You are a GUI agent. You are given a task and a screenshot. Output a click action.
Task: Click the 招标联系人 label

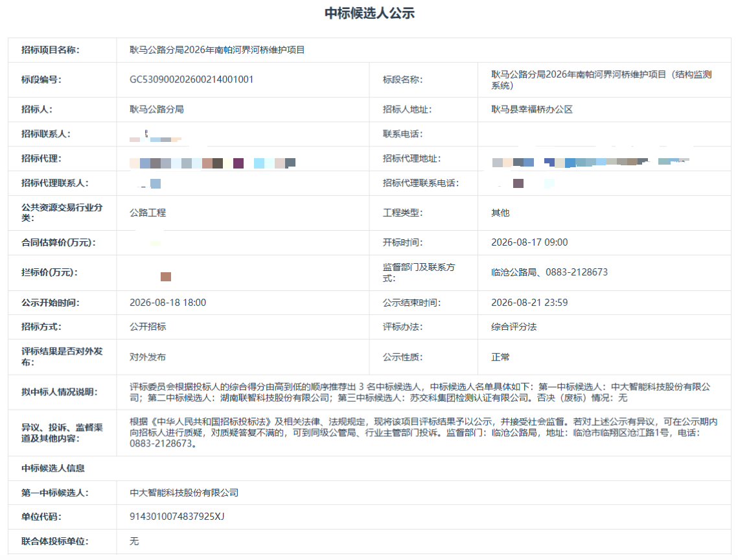tap(46, 134)
